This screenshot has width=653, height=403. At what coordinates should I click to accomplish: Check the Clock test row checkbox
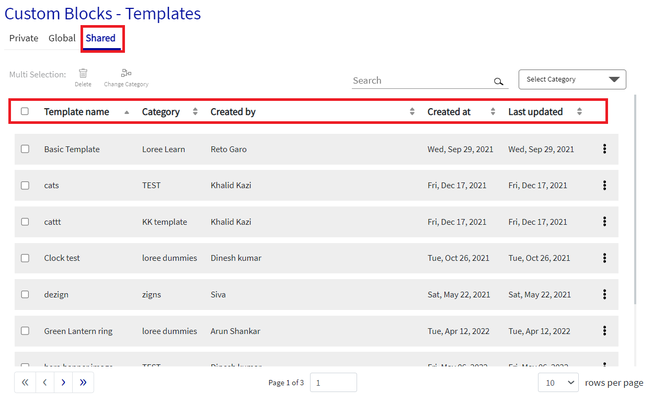(x=25, y=258)
